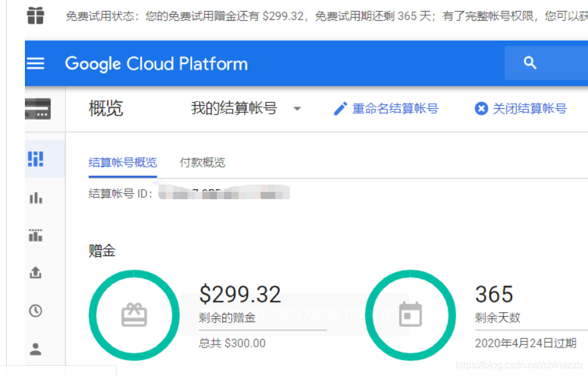Open the hamburger navigation menu

coord(36,63)
